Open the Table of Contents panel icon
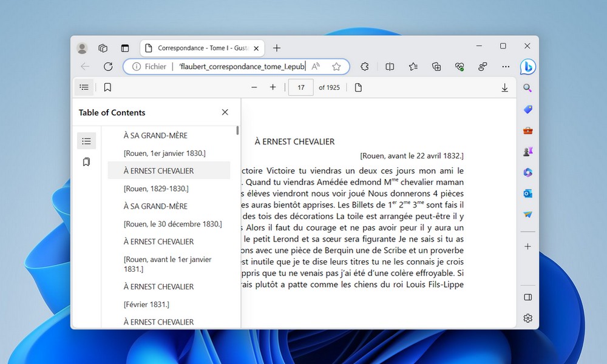607x364 pixels. pyautogui.click(x=84, y=87)
